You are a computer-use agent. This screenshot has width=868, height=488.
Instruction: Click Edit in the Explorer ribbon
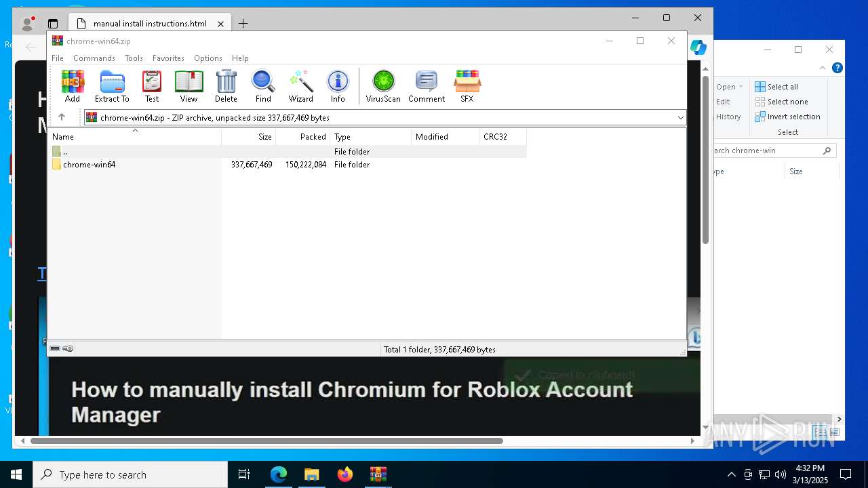click(723, 102)
